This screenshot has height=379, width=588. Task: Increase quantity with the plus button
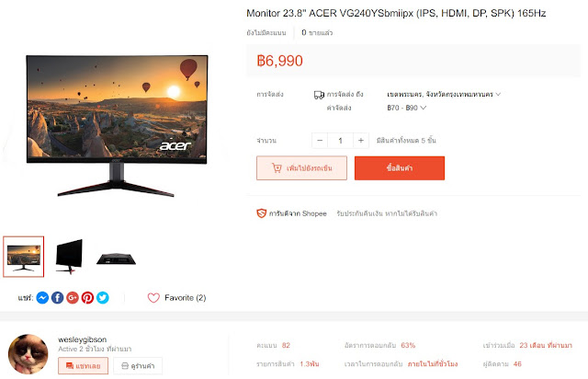361,141
